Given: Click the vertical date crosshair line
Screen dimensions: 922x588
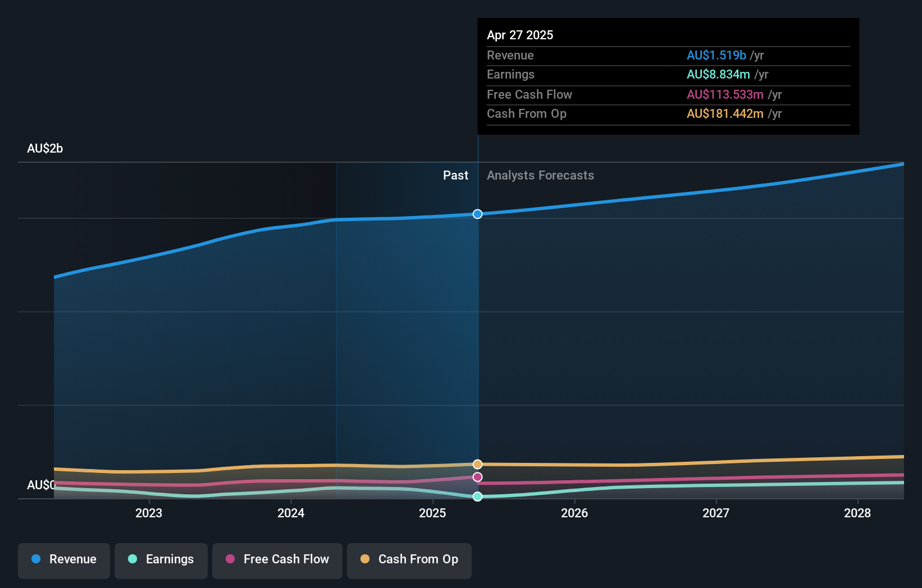Looking at the screenshot, I should (x=477, y=337).
